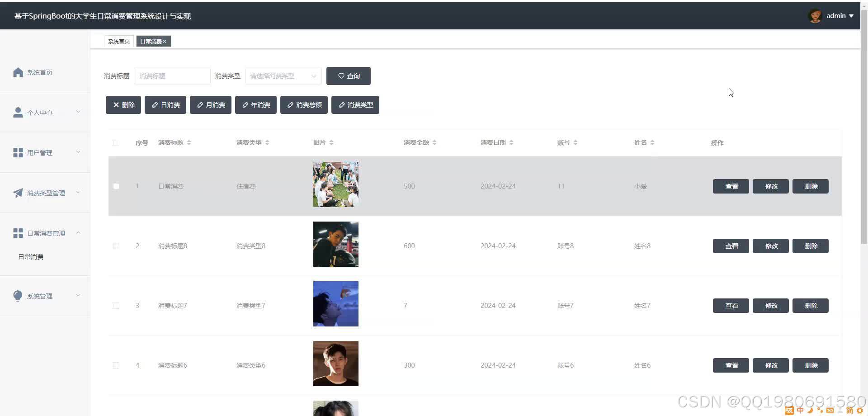Sort by 消费标题 column arrows
The image size is (868, 416).
[189, 142]
